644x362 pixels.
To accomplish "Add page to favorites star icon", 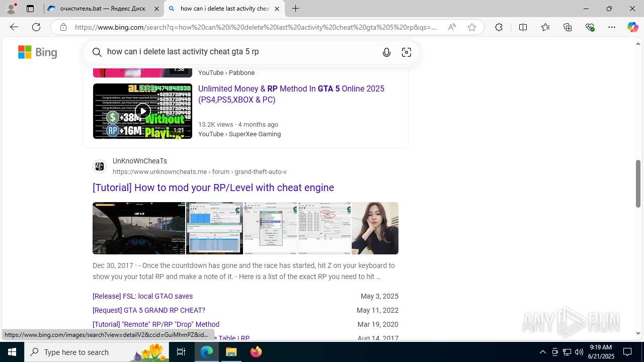I will pos(472,27).
